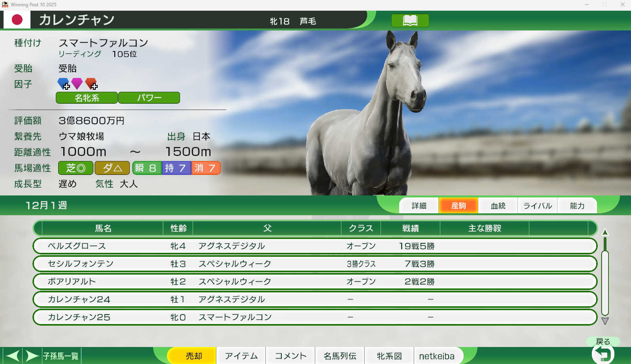The width and height of the screenshot is (631, 364).
Task: Select the ボアリアルト offspring row
Action: [x=315, y=282]
